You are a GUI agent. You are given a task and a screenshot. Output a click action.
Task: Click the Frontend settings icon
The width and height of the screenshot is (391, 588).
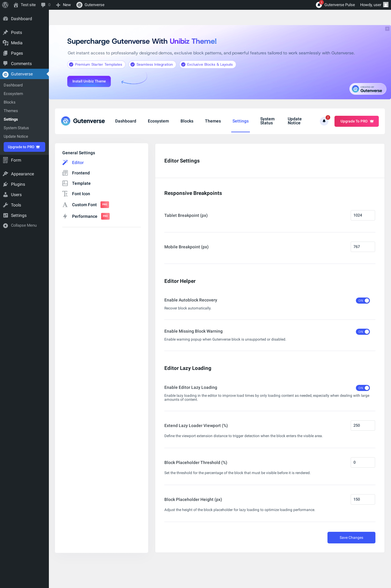click(65, 173)
